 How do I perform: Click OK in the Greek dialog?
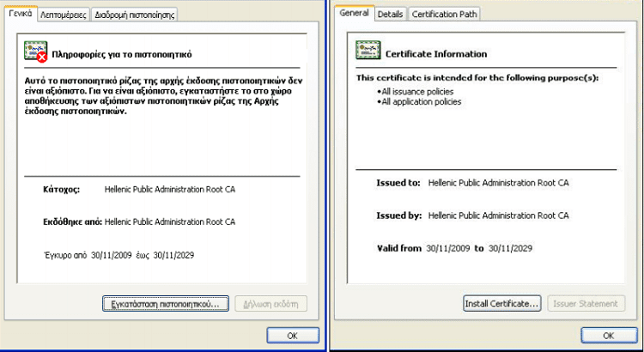coord(293,336)
